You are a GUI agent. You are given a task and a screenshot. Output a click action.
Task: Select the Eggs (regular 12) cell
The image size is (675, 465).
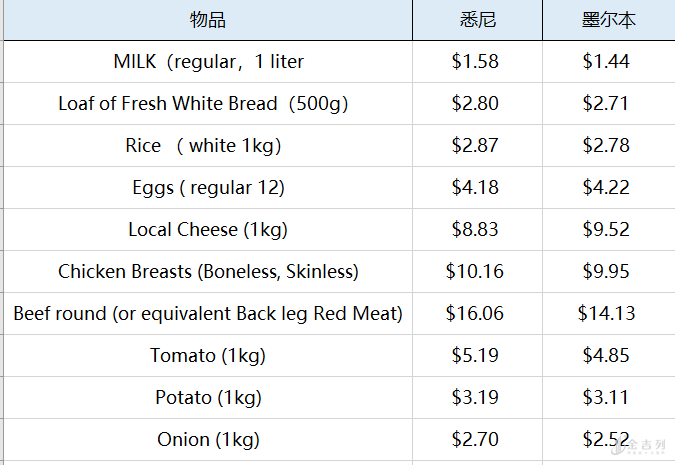pyautogui.click(x=208, y=188)
